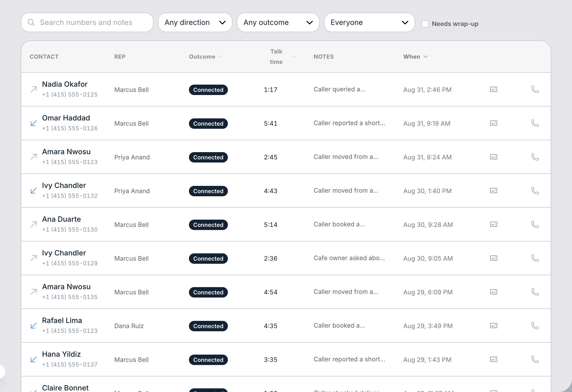Click note 'Cafe owner asked abo...'
Viewport: 572px width, 392px height.
(349, 258)
